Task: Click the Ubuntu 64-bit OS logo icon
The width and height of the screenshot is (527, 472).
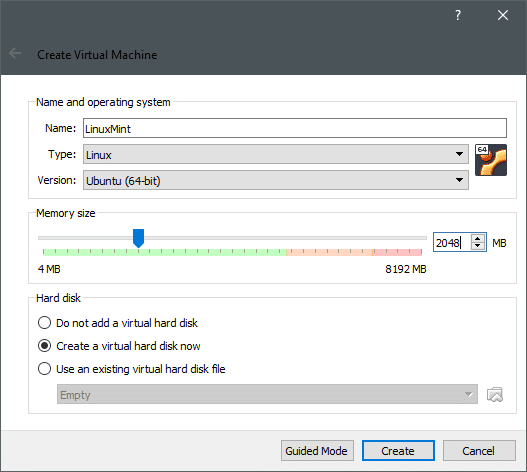Action: (491, 160)
